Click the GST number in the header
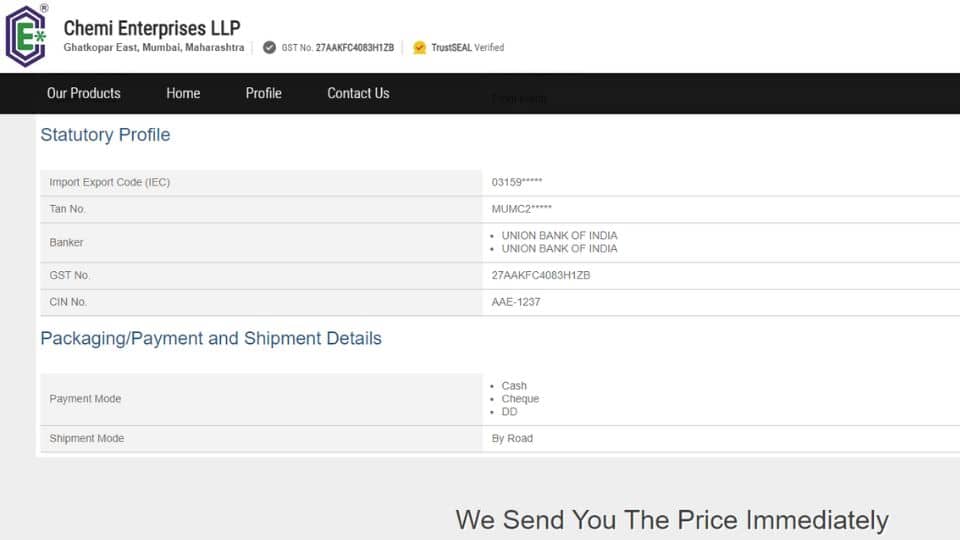960x540 pixels. tap(354, 47)
